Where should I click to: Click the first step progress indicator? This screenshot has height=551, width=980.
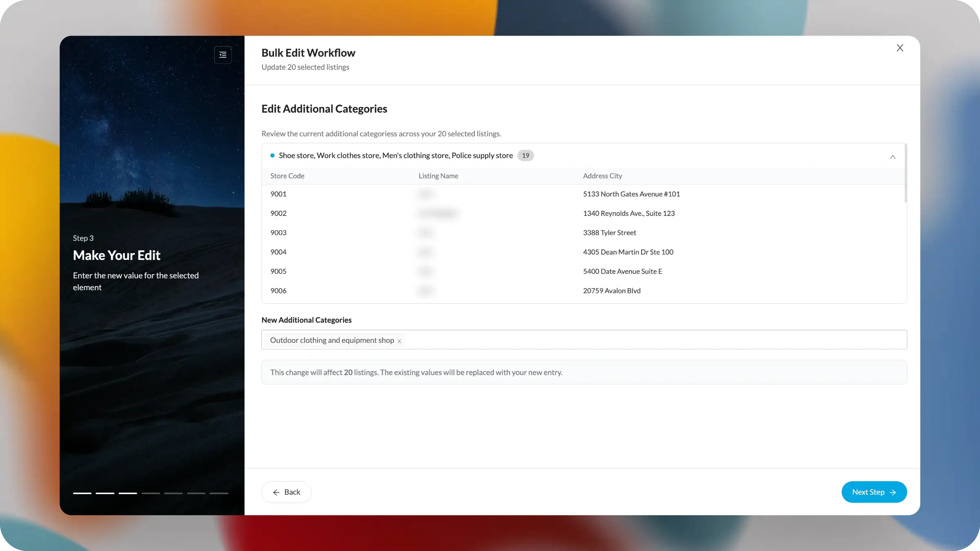(82, 493)
